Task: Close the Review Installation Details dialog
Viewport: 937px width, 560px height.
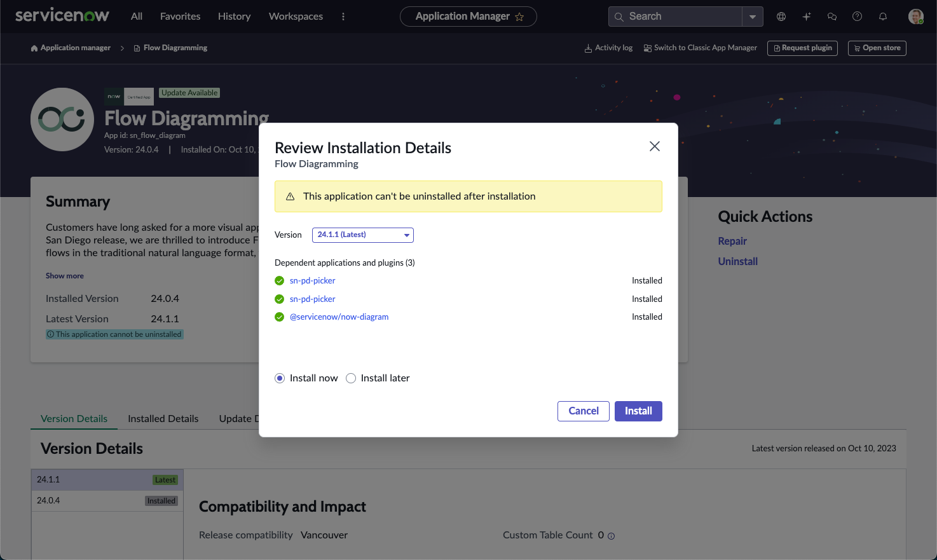Action: pyautogui.click(x=655, y=146)
